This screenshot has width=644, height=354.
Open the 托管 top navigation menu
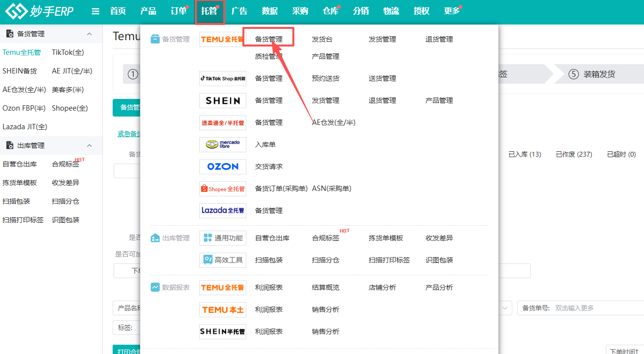(x=210, y=11)
